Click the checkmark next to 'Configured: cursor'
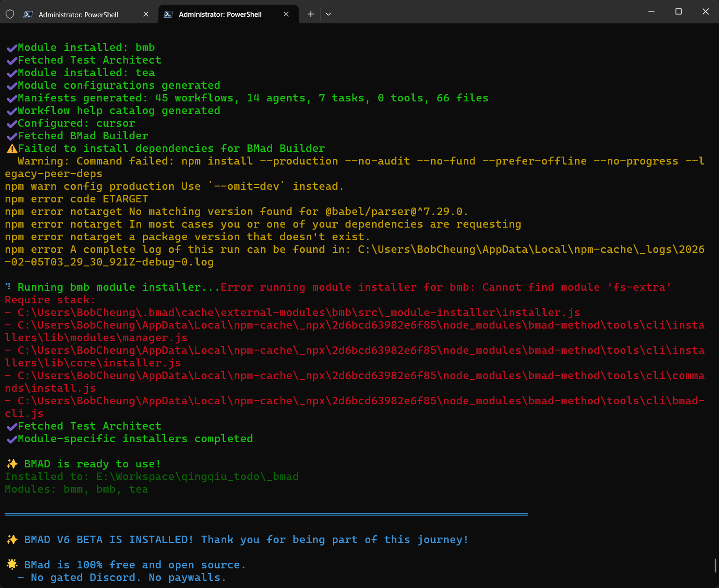 click(12, 124)
